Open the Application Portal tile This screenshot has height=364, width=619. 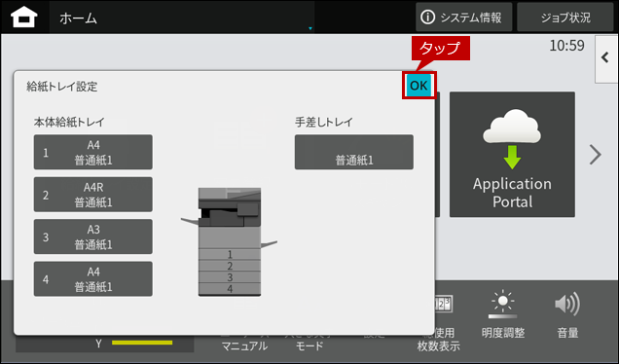512,155
